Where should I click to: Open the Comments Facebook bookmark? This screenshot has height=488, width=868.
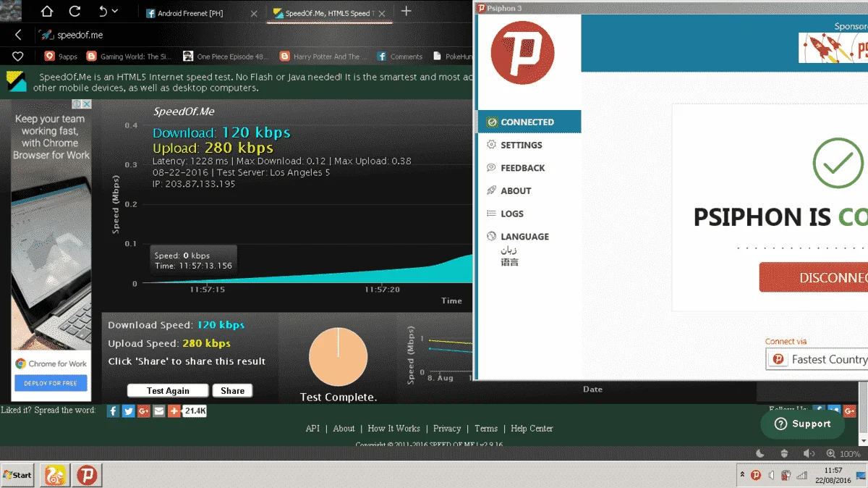(400, 56)
